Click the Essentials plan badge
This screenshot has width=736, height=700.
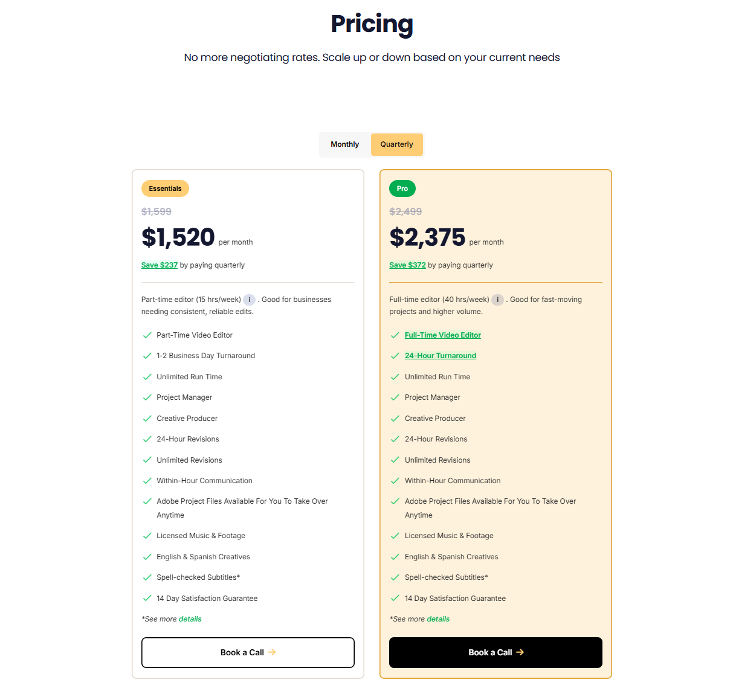click(x=165, y=188)
